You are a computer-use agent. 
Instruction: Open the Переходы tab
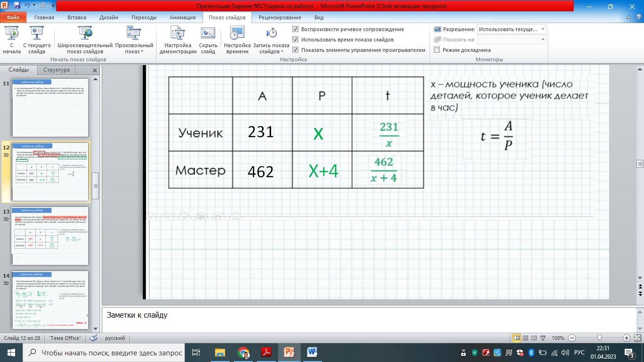click(x=144, y=17)
